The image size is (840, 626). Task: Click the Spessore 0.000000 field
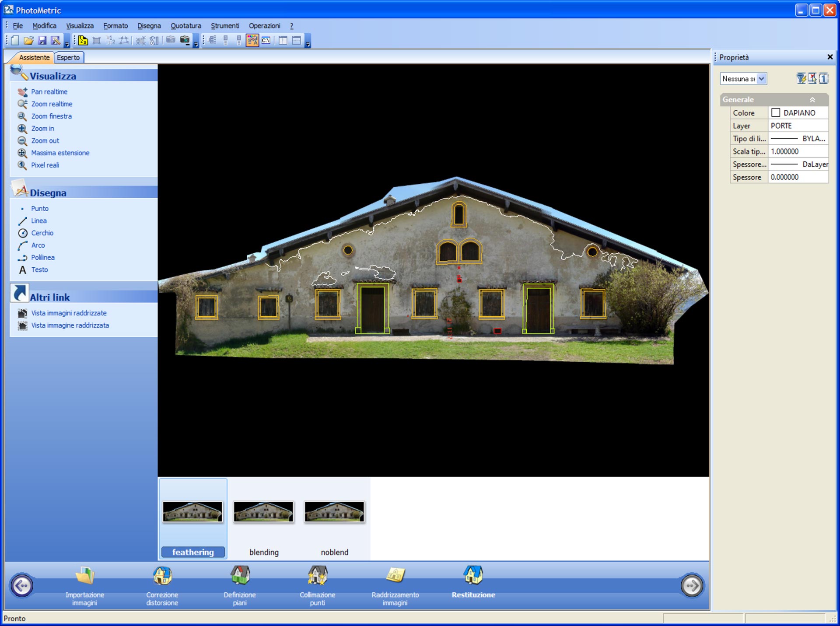point(798,177)
